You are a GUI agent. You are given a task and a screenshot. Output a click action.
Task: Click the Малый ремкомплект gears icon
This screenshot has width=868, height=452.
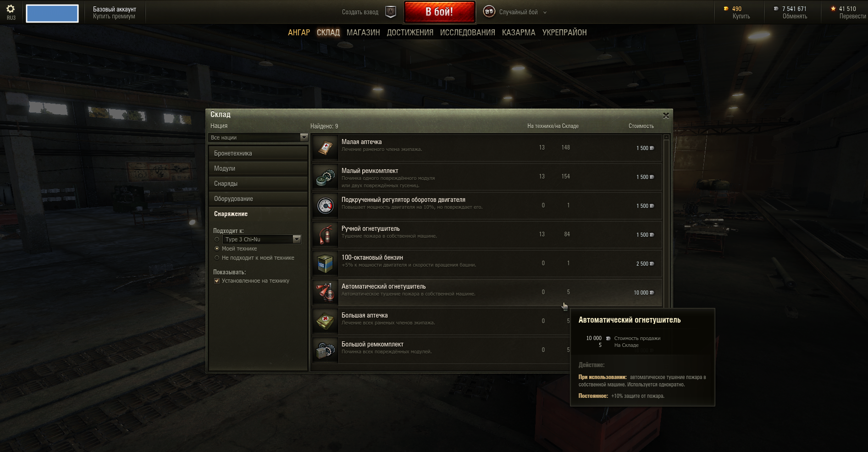click(x=325, y=177)
